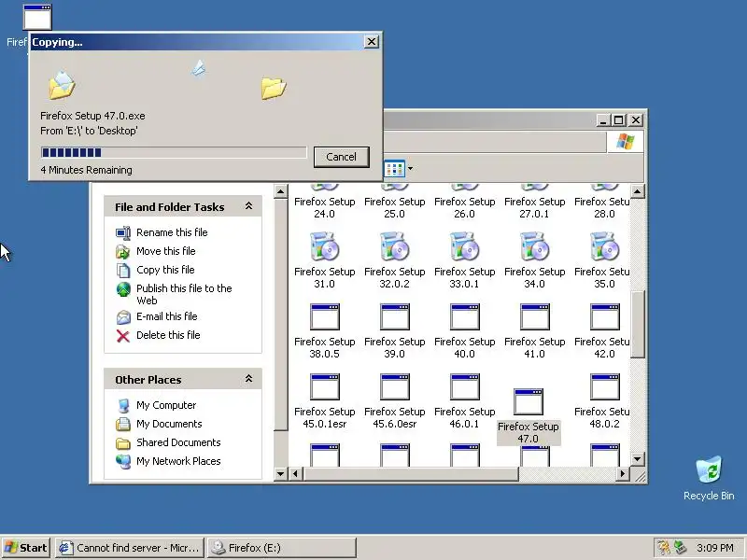Select Firefox Setup 42.0 file icon
The width and height of the screenshot is (747, 560).
[x=604, y=316]
